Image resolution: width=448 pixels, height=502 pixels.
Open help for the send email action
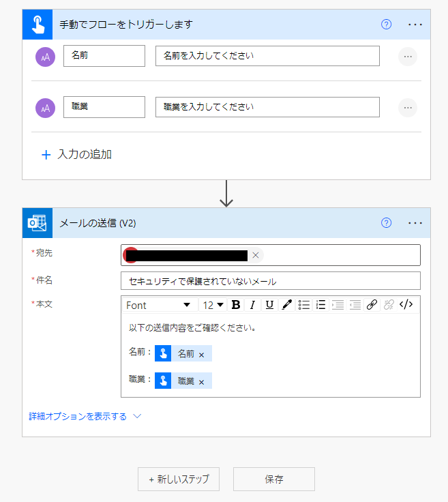point(387,223)
